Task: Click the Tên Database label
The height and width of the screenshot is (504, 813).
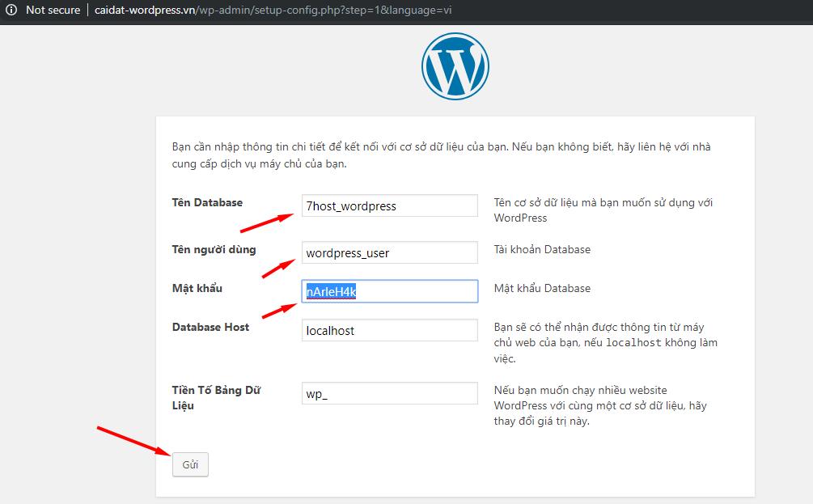Action: pyautogui.click(x=207, y=203)
